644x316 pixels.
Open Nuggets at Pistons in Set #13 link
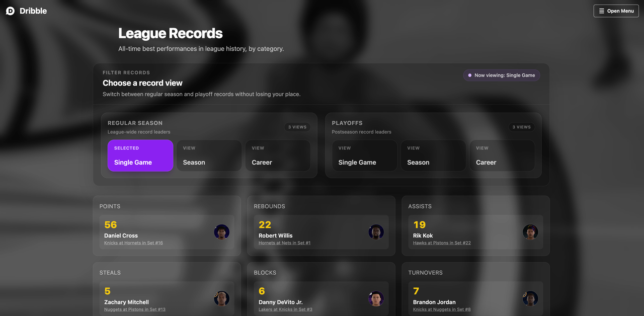coord(135,309)
